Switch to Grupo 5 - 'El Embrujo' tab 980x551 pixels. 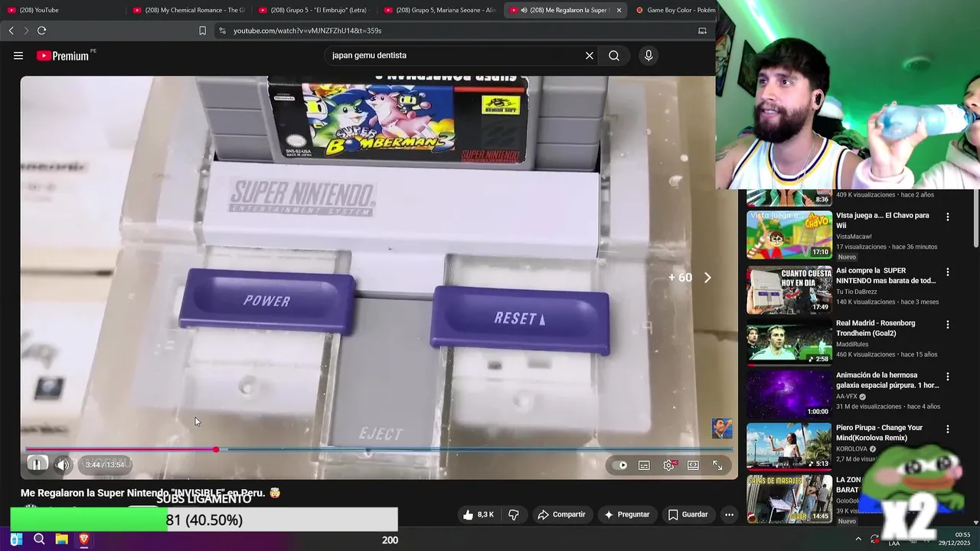314,10
